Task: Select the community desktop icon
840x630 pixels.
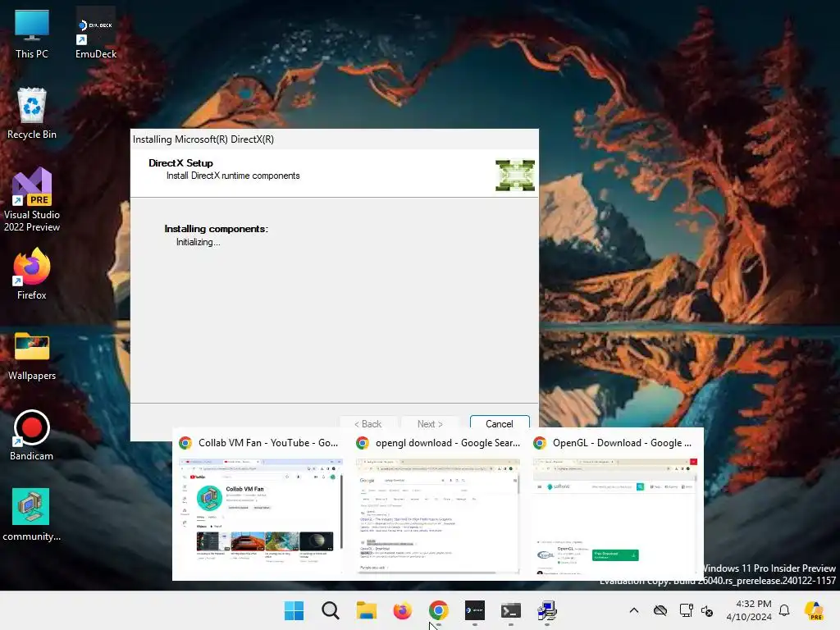Action: (32, 515)
